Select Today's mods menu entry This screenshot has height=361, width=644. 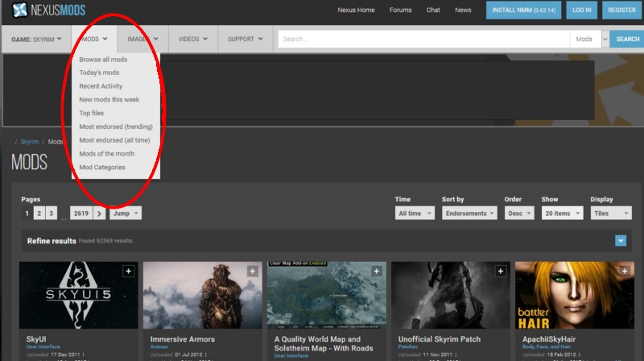[x=99, y=73]
